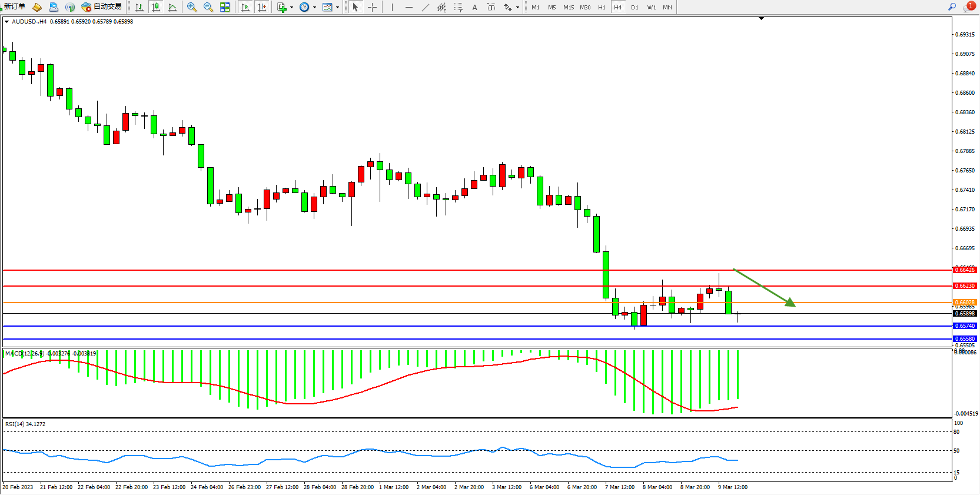Toggle candlestick chart mode
Viewport: 980px width, 495px height.
(x=156, y=7)
